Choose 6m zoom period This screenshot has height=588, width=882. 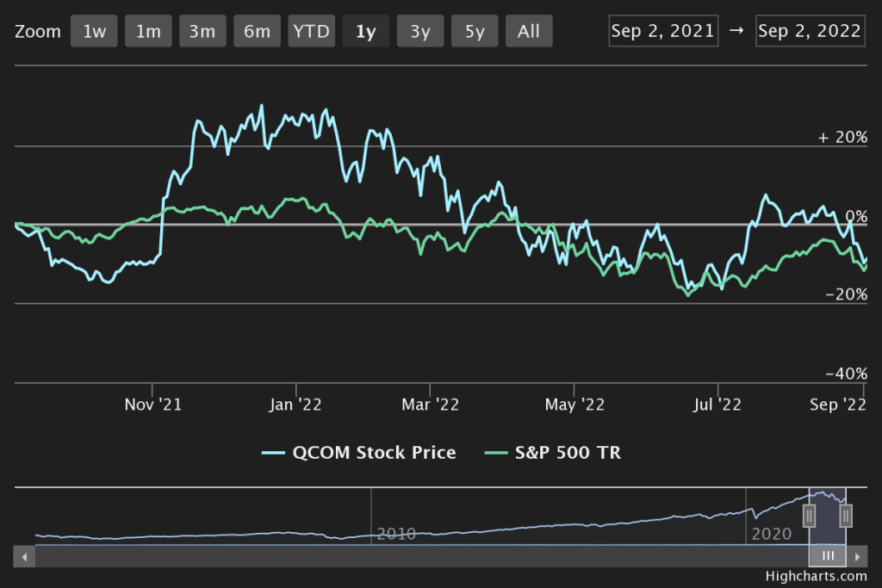(x=257, y=32)
